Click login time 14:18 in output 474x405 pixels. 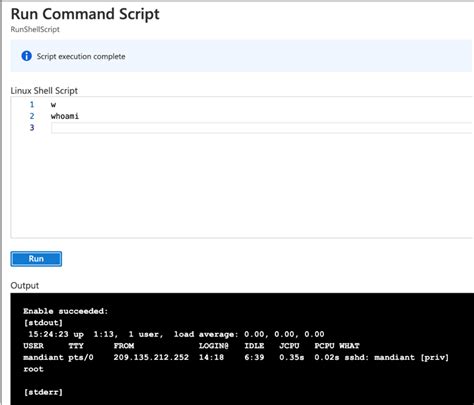click(211, 357)
